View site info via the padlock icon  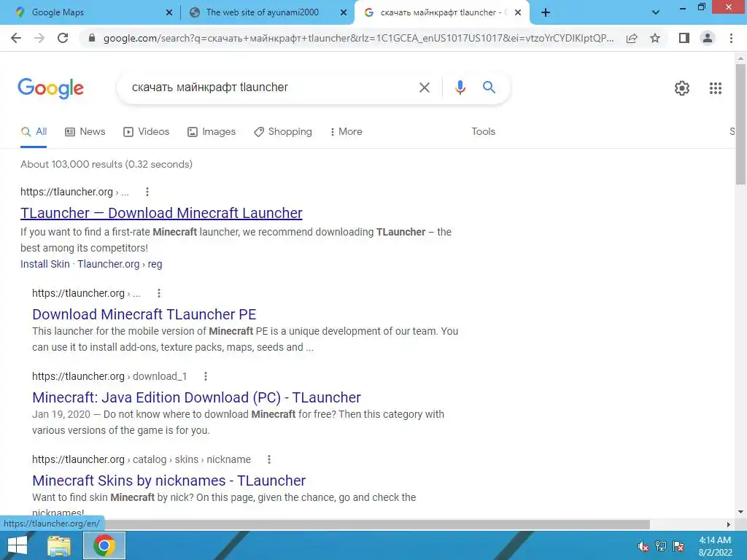click(x=92, y=38)
